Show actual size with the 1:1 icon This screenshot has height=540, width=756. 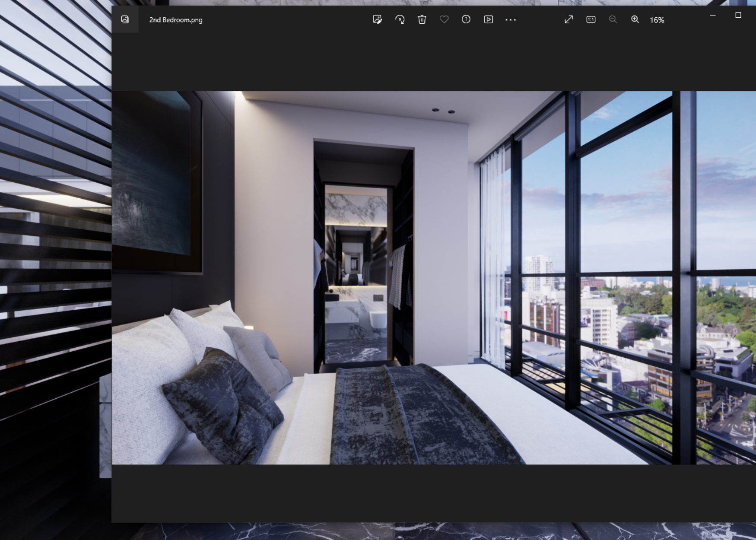click(x=591, y=19)
